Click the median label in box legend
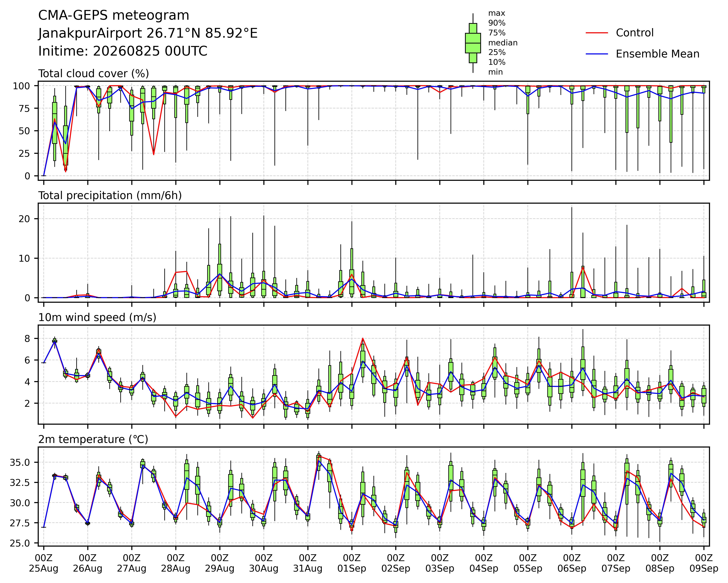Image resolution: width=728 pixels, height=583 pixels. click(x=503, y=43)
